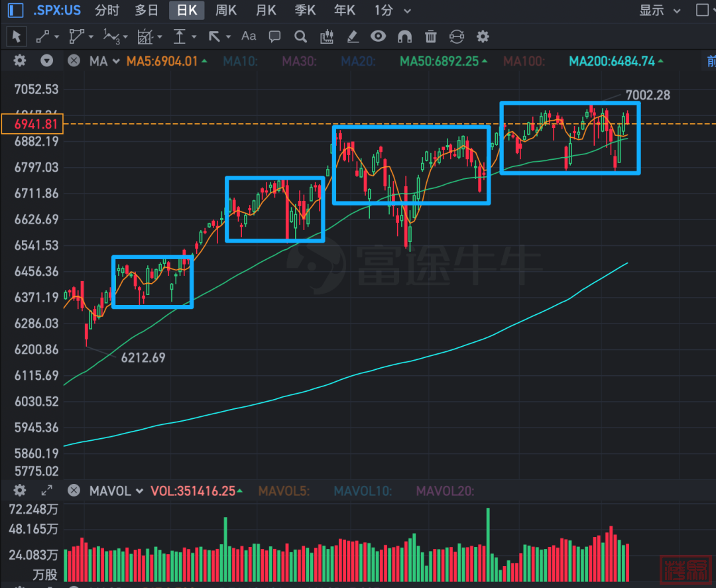Click the magnifier zoom tool
This screenshot has width=716, height=588.
click(300, 36)
